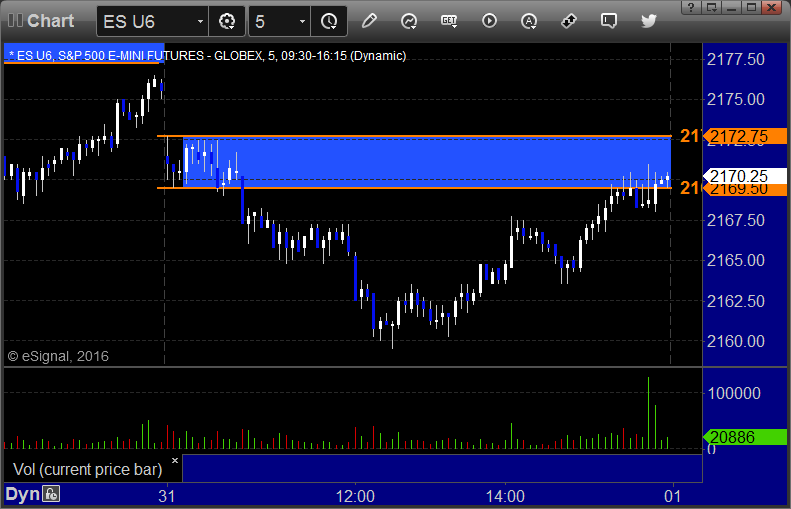Select the upper orange horizontal line at 2172.75
This screenshot has width=791, height=509.
coord(414,136)
